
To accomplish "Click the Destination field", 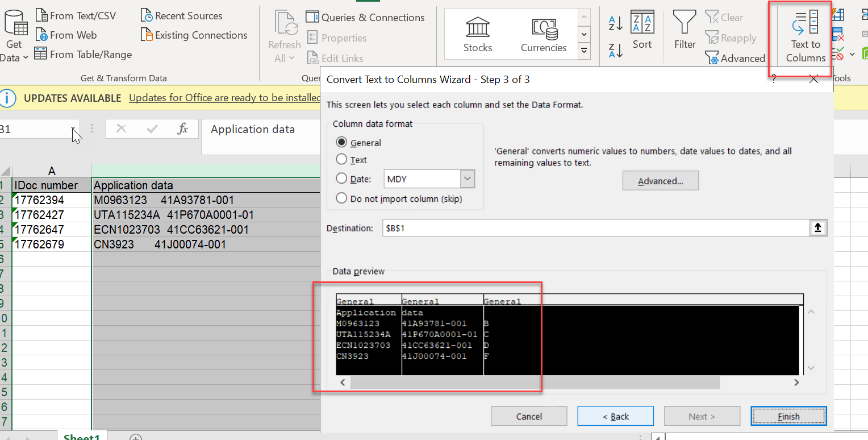I will coord(595,228).
